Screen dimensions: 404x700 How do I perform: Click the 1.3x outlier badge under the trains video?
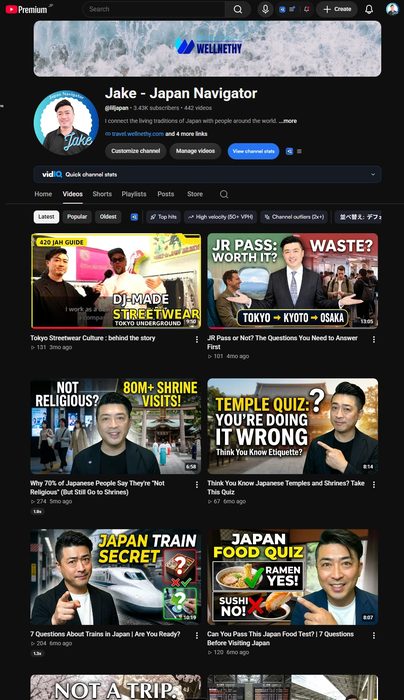pos(37,653)
